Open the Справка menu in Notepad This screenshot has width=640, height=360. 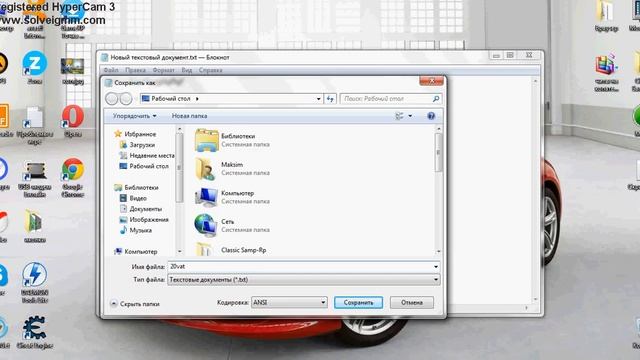click(x=211, y=70)
